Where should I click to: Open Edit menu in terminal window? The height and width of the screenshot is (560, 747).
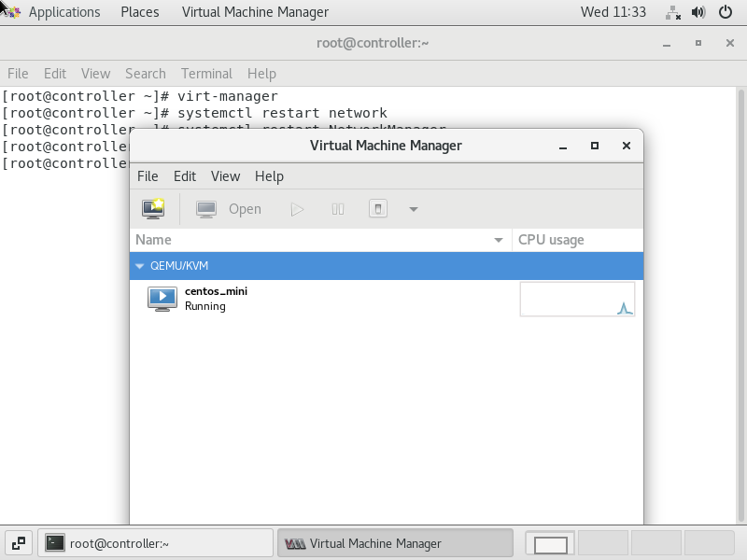[55, 74]
